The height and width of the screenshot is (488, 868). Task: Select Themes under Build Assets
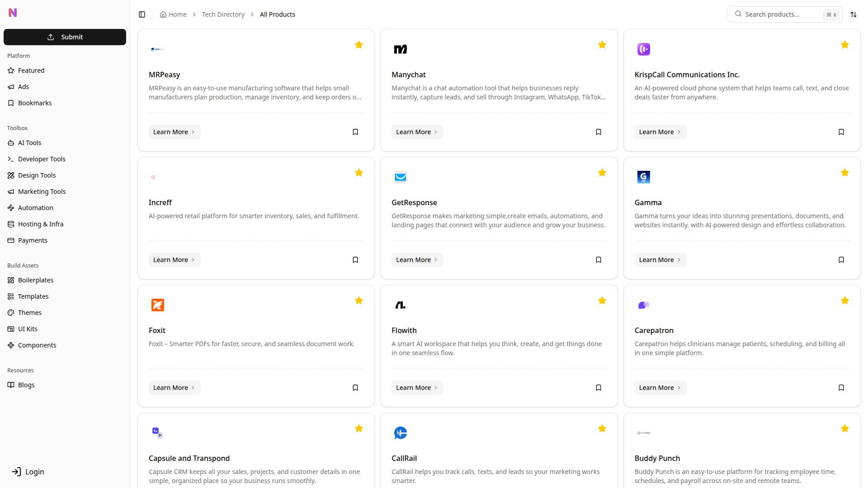tap(30, 312)
